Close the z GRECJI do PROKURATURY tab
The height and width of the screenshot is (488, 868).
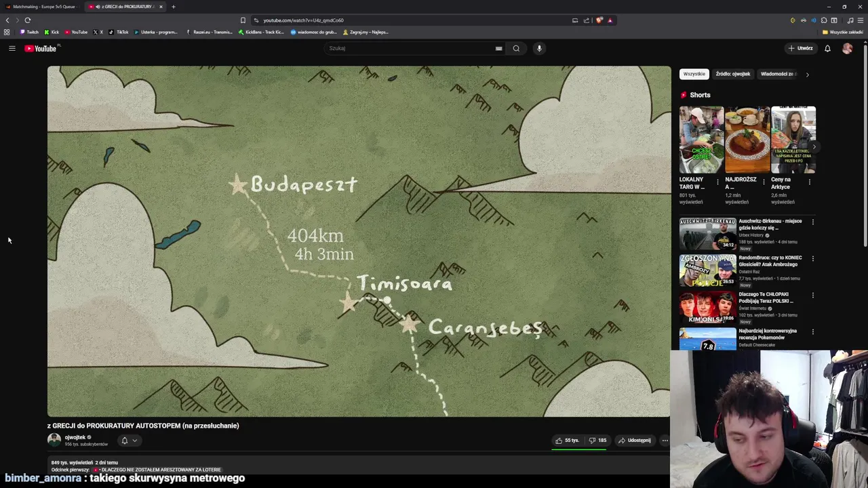coord(161,7)
